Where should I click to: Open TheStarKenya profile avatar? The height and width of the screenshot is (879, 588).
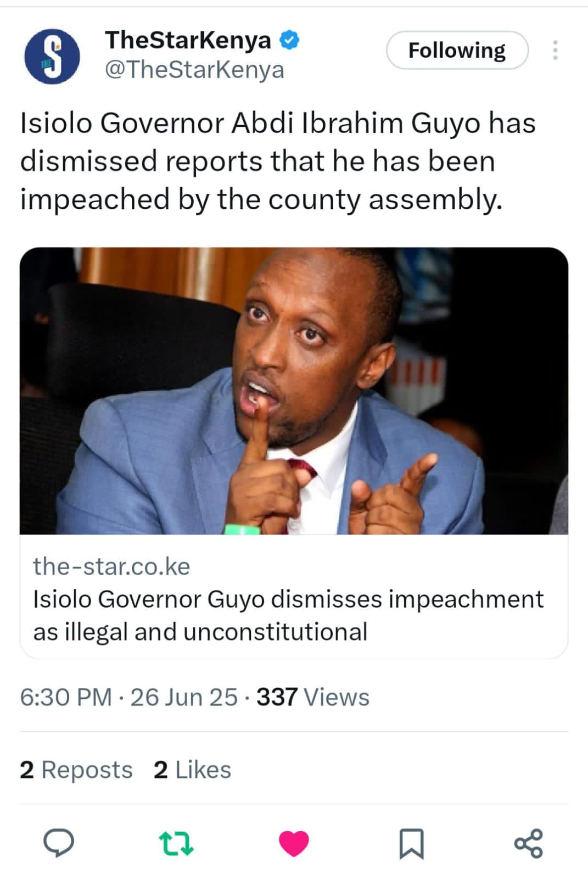click(52, 56)
